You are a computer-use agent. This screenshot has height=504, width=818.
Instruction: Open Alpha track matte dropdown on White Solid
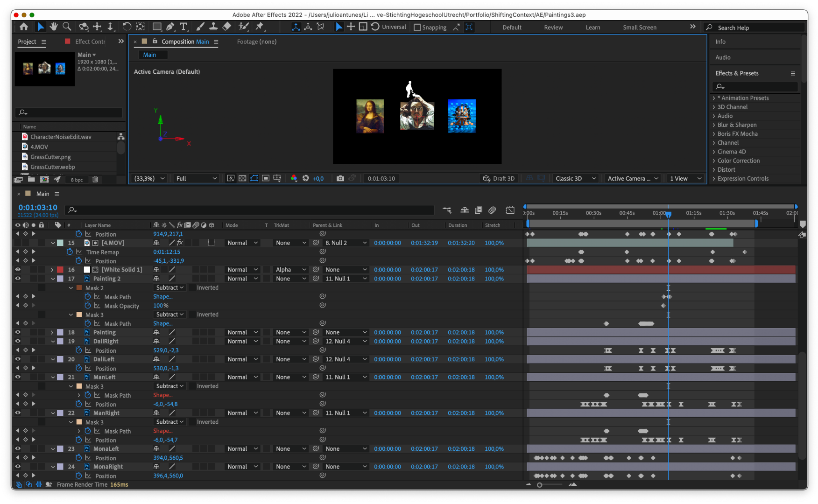[x=290, y=269]
